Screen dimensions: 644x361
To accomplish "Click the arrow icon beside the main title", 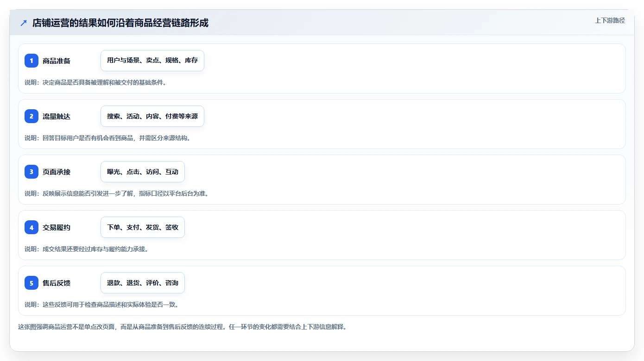I will (24, 23).
